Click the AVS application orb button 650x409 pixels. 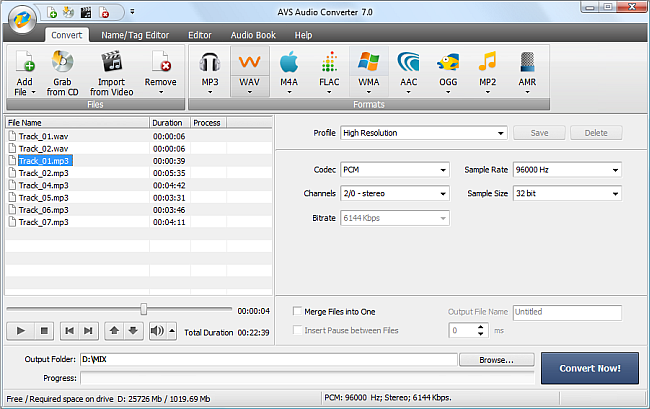[22, 19]
